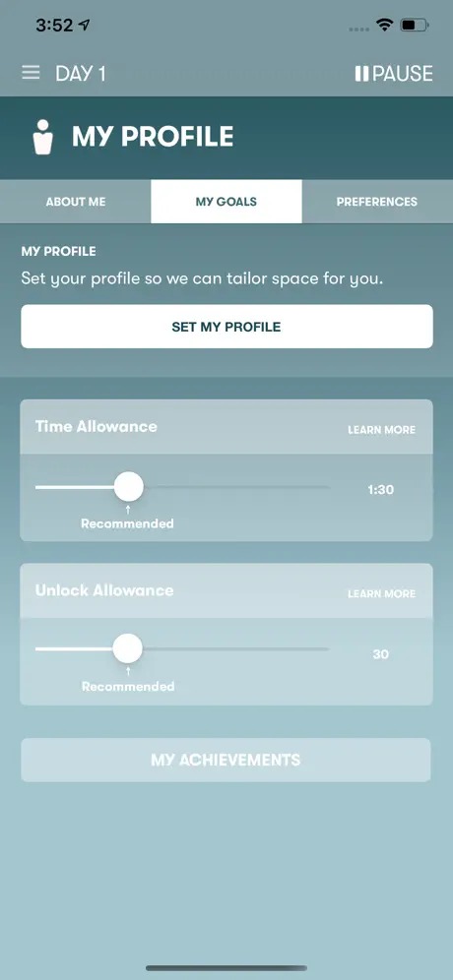Open MY ACHIEVEMENTS
The image size is (453, 980).
click(x=226, y=760)
